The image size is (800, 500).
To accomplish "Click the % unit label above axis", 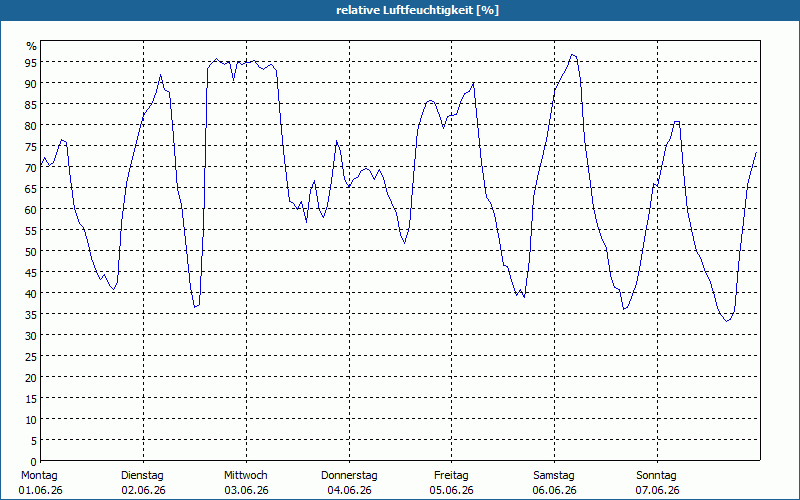I will coord(32,46).
